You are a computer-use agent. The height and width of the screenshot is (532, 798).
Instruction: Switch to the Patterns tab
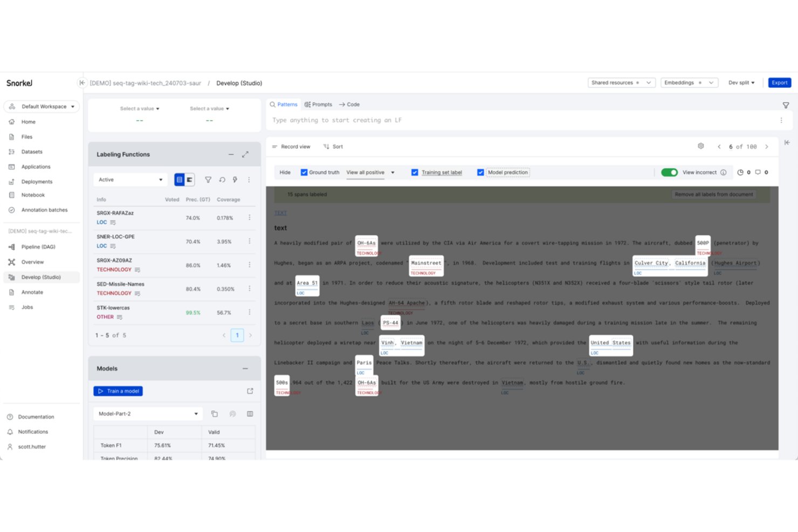(x=284, y=105)
